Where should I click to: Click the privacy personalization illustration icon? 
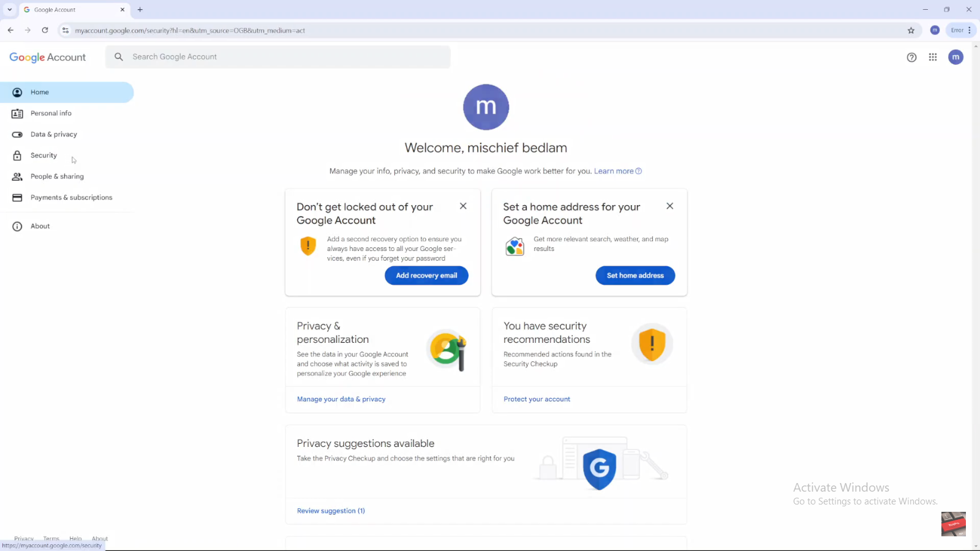point(448,350)
